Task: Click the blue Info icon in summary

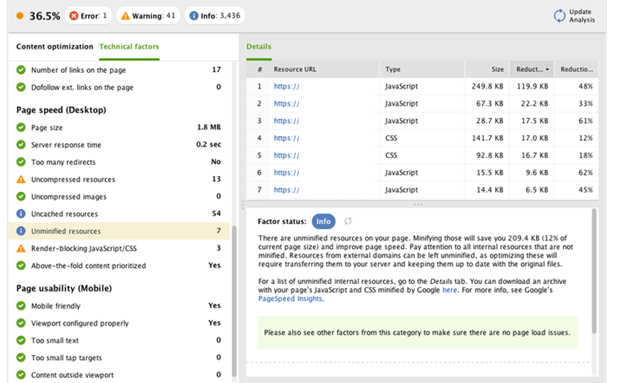Action: [194, 16]
